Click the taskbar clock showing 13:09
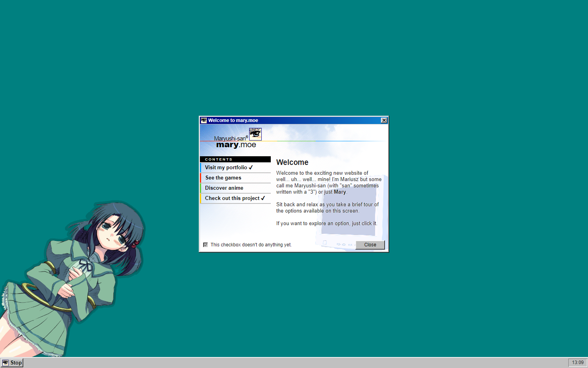 [577, 362]
